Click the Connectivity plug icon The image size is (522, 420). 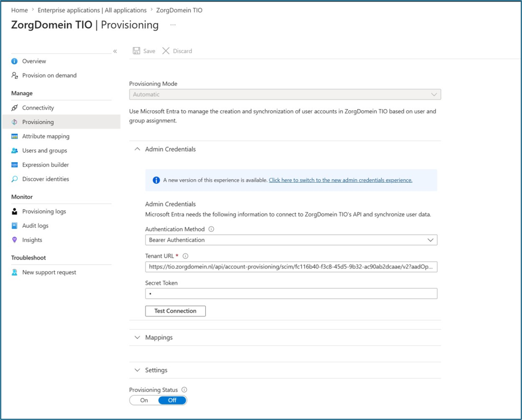tap(14, 108)
